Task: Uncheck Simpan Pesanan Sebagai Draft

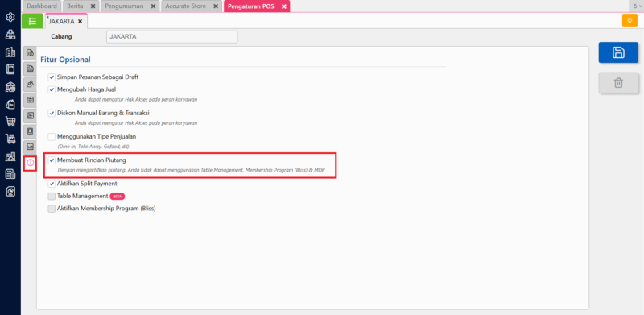Action: (x=52, y=77)
